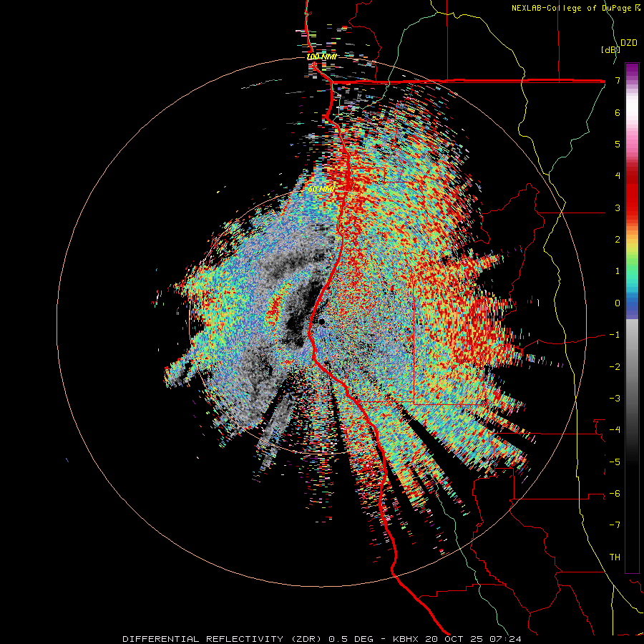The height and width of the screenshot is (644, 644).
Task: Click the 0.5 DEG elevation text
Action: (351, 639)
